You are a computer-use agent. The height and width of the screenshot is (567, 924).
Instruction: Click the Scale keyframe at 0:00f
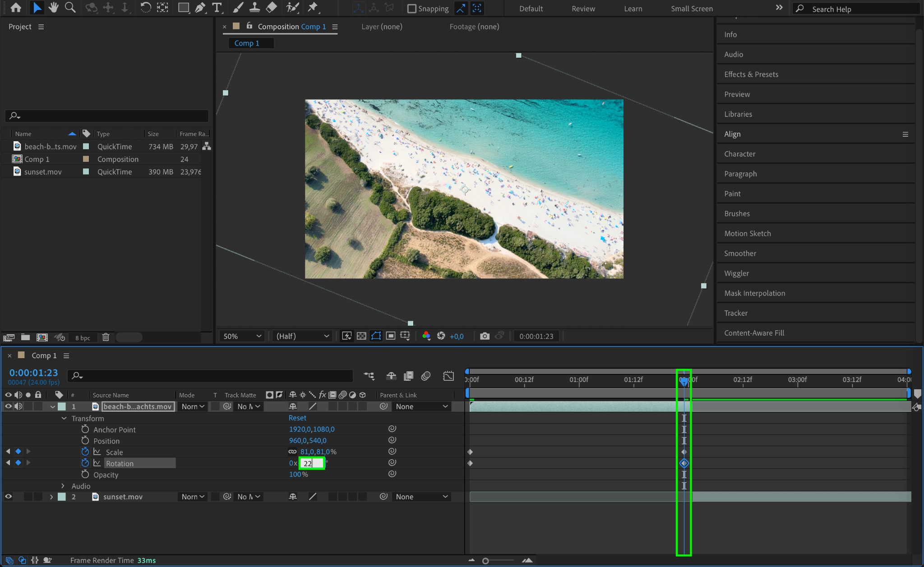tap(470, 452)
